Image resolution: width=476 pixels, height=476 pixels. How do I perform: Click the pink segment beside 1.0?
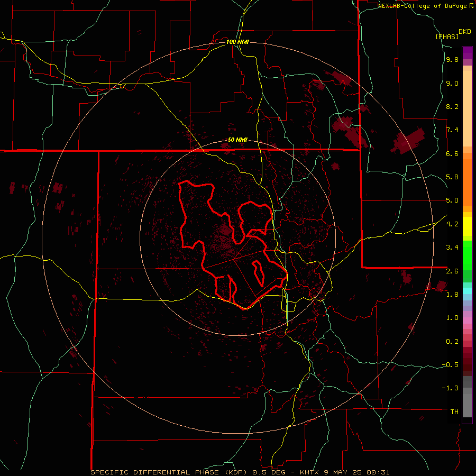(467, 321)
